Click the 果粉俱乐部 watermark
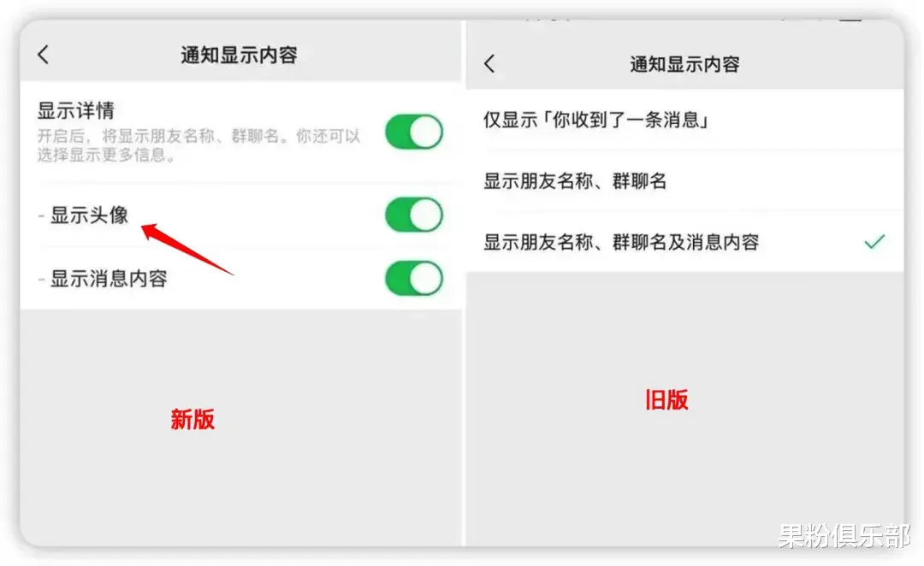Viewport: 924px width, 566px height. (x=844, y=535)
